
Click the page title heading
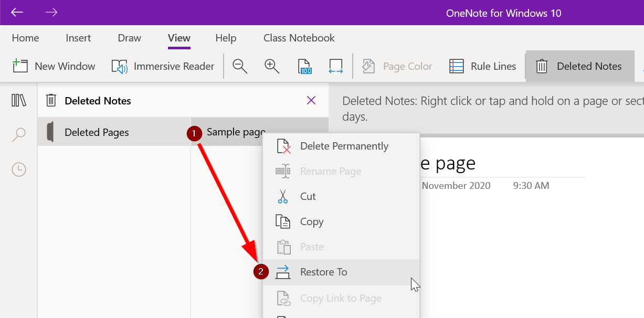(x=448, y=163)
